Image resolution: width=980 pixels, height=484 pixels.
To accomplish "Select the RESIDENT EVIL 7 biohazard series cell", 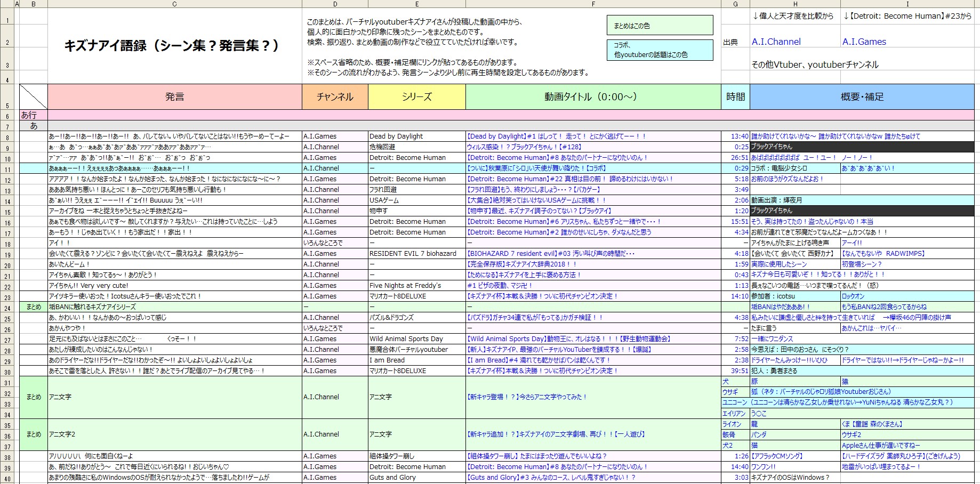I will tap(416, 254).
